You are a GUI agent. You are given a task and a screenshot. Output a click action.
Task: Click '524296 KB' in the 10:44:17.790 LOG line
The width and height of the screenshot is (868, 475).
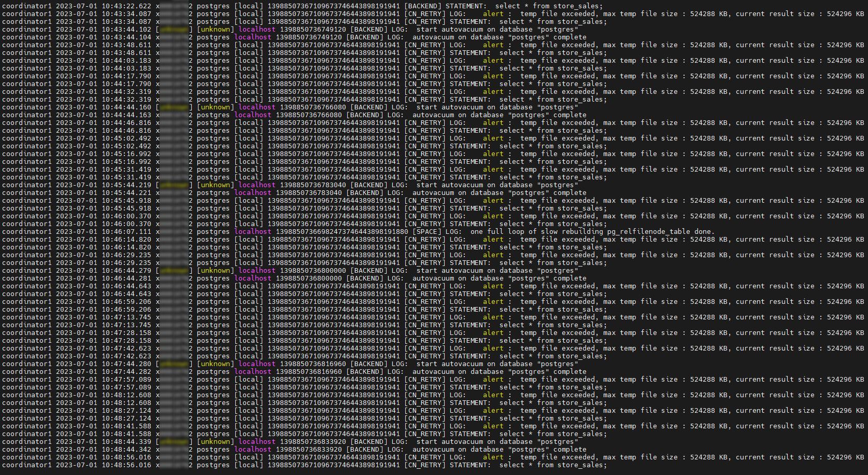coord(846,76)
